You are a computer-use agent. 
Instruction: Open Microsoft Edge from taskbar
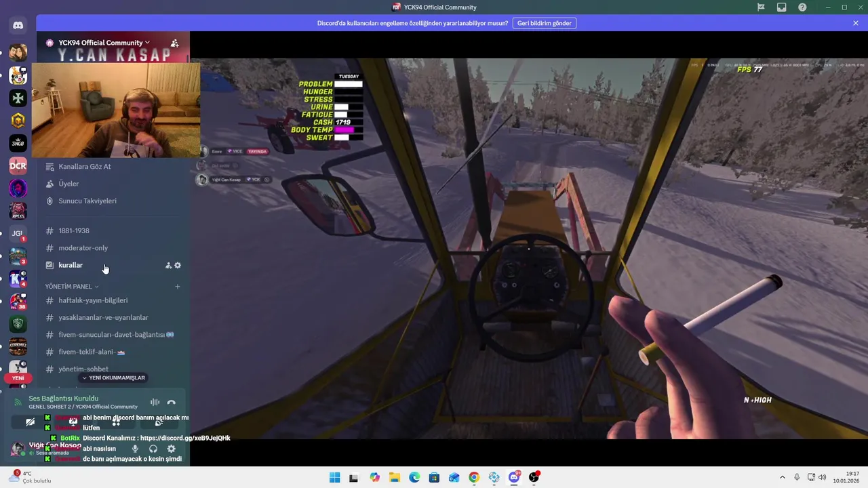(x=414, y=478)
